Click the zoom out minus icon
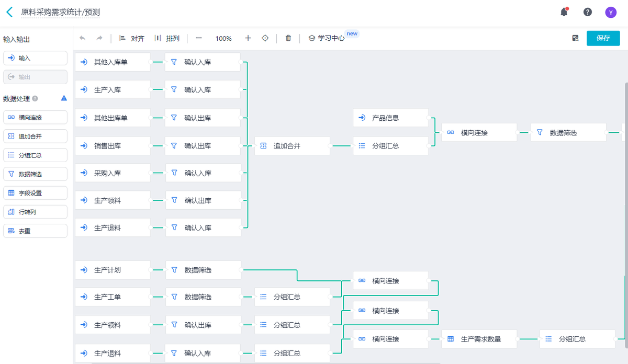 click(198, 38)
